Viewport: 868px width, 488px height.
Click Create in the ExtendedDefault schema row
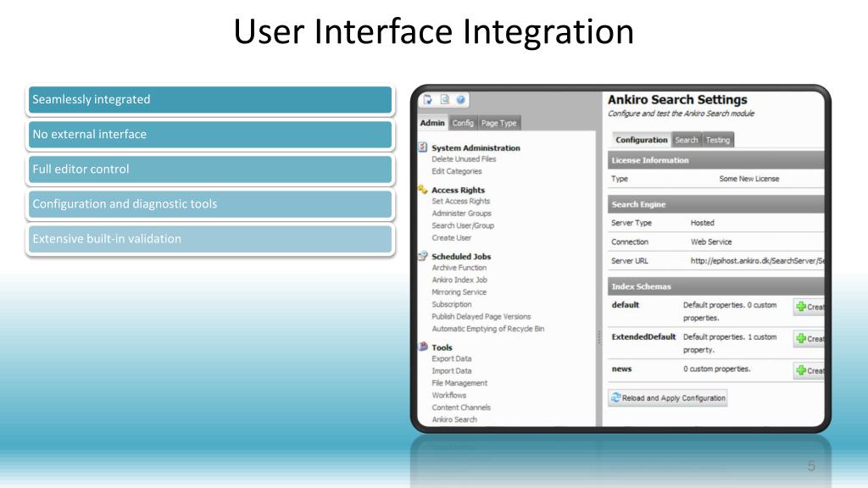click(809, 339)
